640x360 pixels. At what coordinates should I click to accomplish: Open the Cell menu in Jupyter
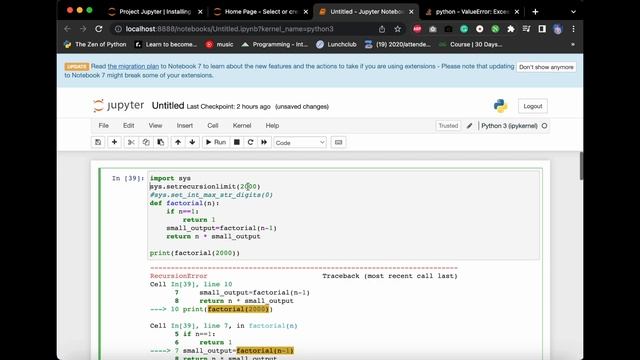213,126
